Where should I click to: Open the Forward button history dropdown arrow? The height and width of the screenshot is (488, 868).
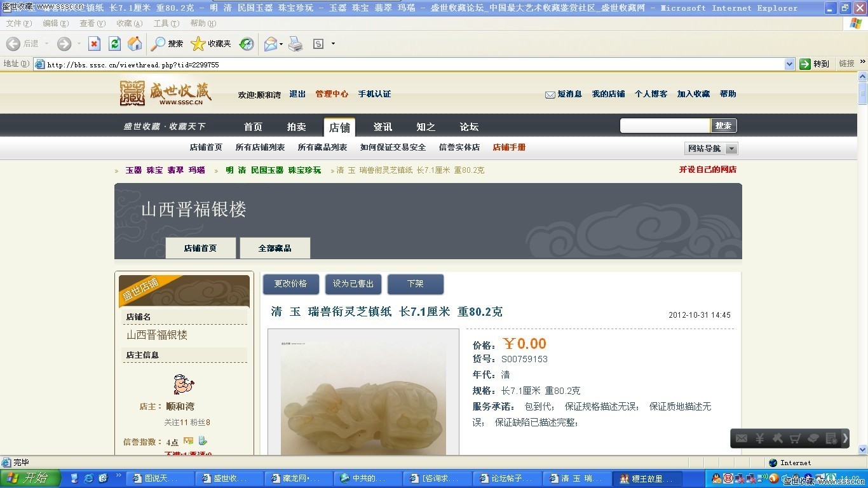79,44
